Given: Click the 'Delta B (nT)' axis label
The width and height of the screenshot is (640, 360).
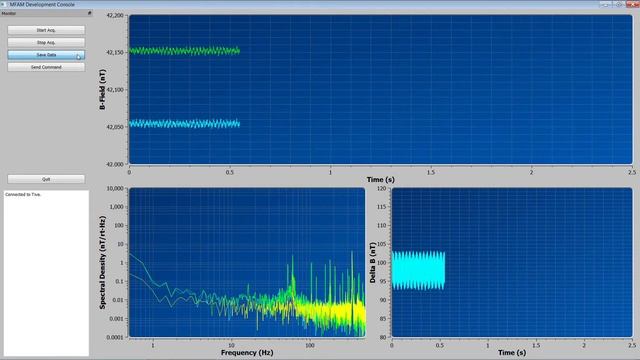Looking at the screenshot, I should (372, 262).
